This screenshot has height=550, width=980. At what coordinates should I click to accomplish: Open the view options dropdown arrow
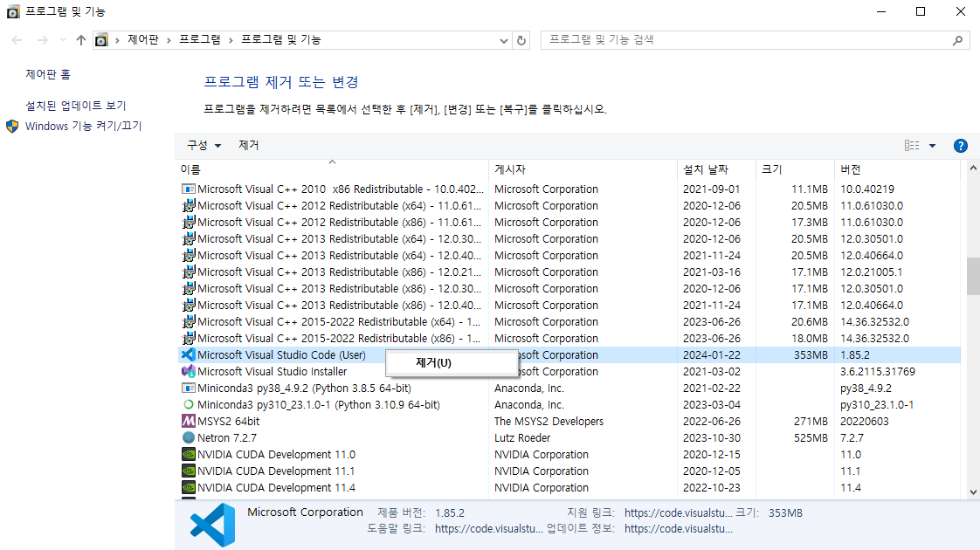click(932, 146)
